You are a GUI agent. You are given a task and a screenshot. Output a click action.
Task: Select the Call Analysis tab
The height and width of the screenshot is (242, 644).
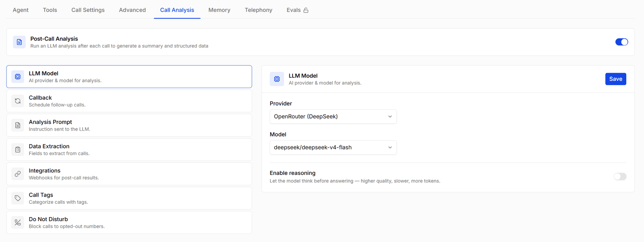(x=177, y=10)
